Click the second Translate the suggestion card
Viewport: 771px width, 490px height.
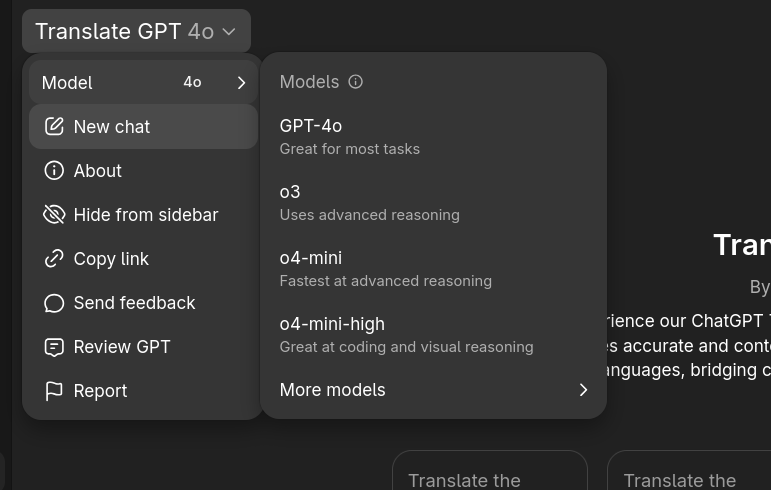point(689,470)
